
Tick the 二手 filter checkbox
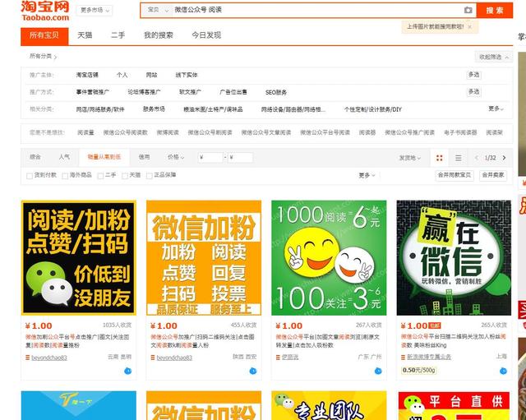pos(100,176)
